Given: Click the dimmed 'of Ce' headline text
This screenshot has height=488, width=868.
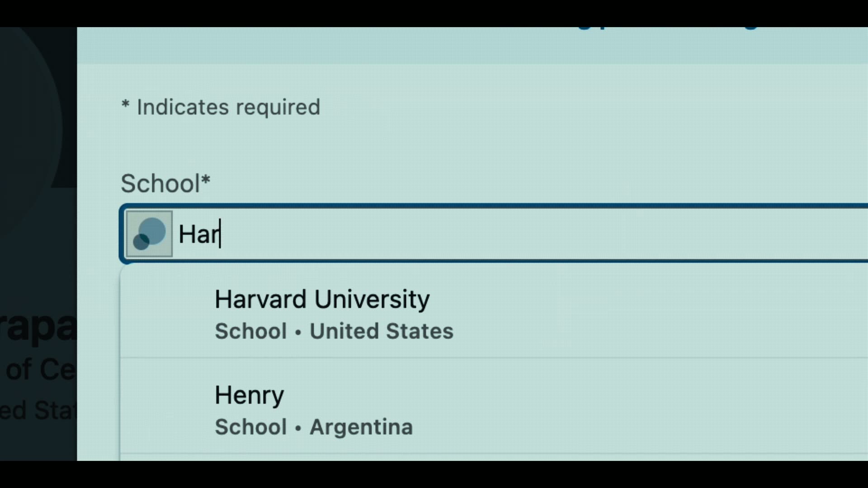Looking at the screenshot, I should coord(40,370).
